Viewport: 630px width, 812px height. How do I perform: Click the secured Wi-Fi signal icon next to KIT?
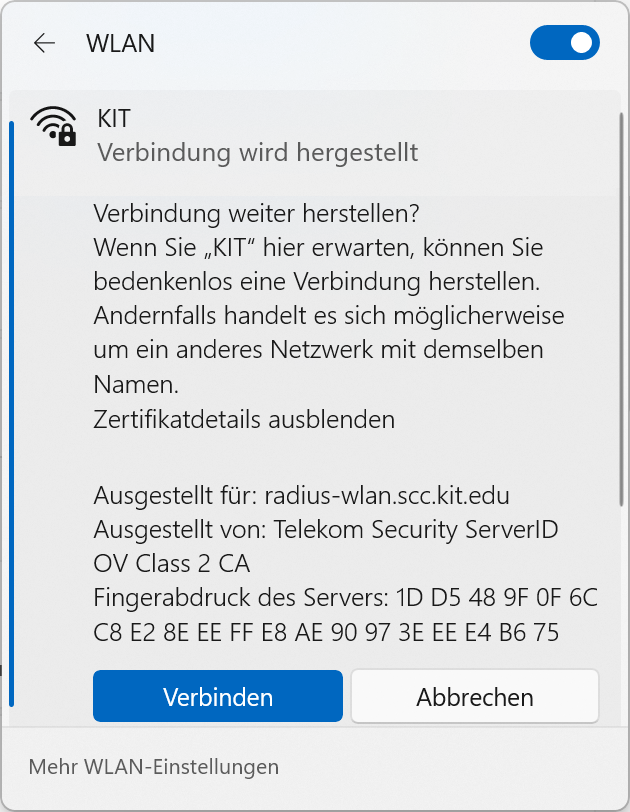tap(52, 130)
